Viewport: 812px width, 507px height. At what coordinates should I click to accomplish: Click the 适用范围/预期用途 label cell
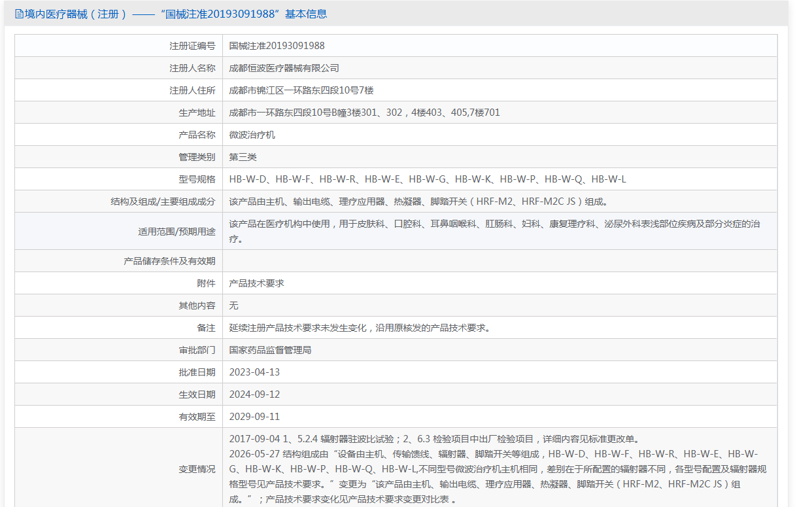click(119, 231)
